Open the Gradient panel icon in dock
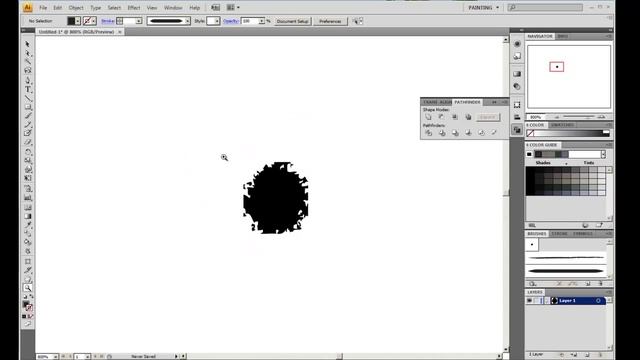This screenshot has height=360, width=640. (x=517, y=74)
